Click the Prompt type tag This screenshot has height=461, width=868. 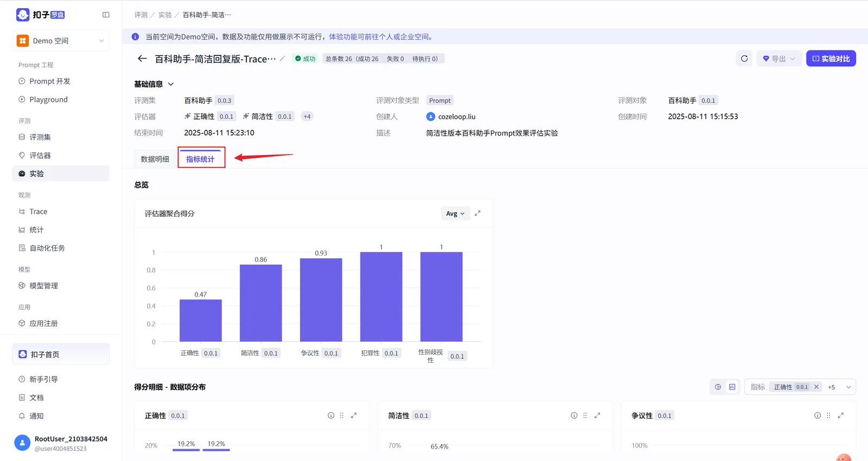[440, 100]
